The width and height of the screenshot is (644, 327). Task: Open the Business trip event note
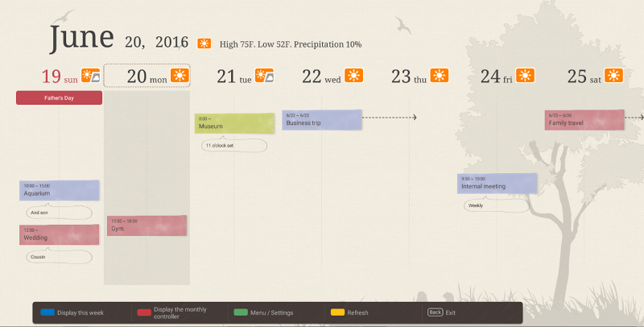point(321,120)
